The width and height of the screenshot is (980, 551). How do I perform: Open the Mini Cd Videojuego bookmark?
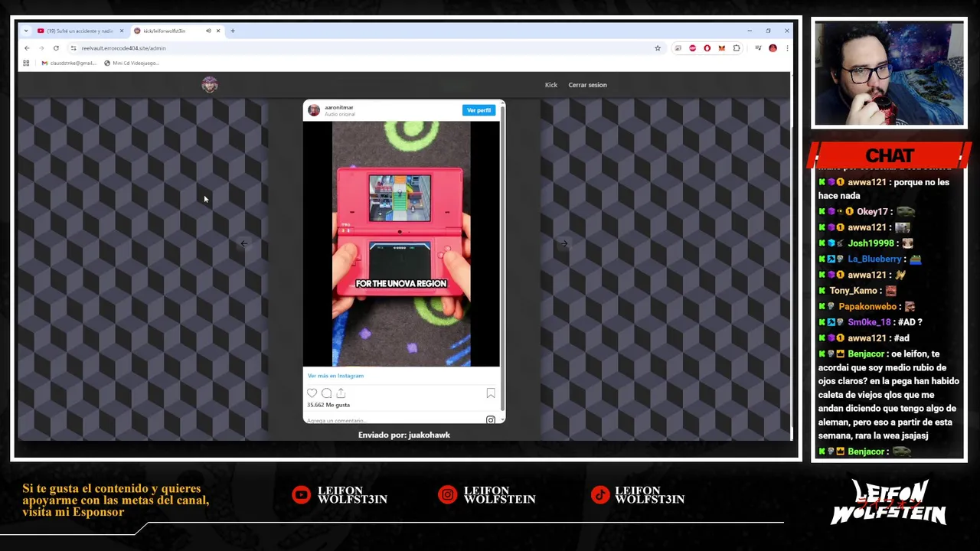131,63
